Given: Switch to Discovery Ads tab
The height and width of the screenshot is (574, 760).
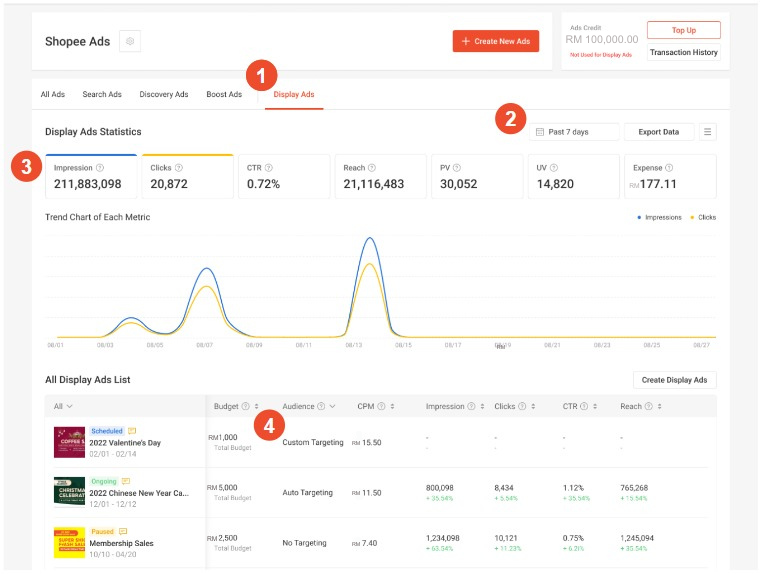Looking at the screenshot, I should click(x=164, y=95).
